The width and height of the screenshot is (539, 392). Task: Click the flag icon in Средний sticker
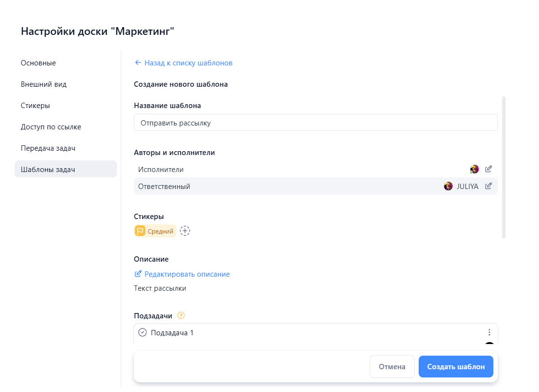139,231
